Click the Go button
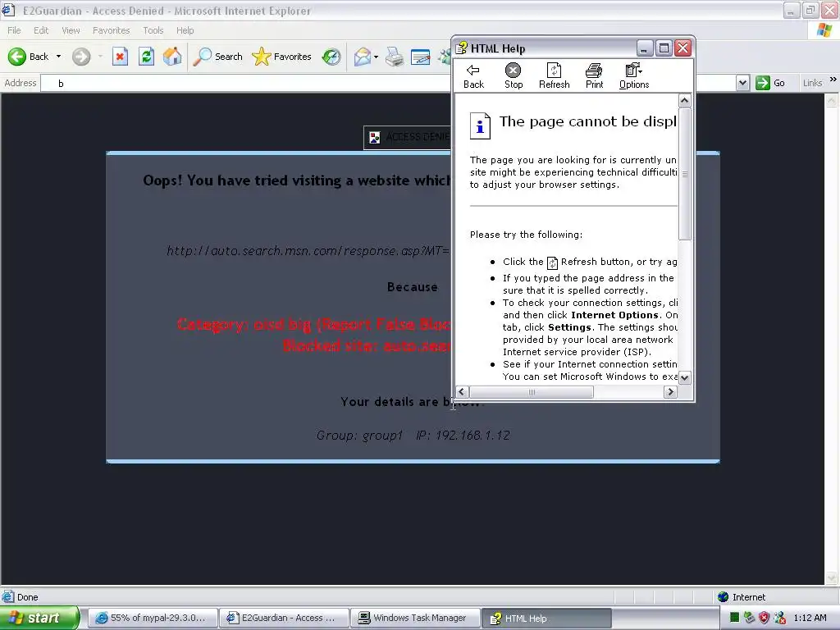 click(770, 83)
